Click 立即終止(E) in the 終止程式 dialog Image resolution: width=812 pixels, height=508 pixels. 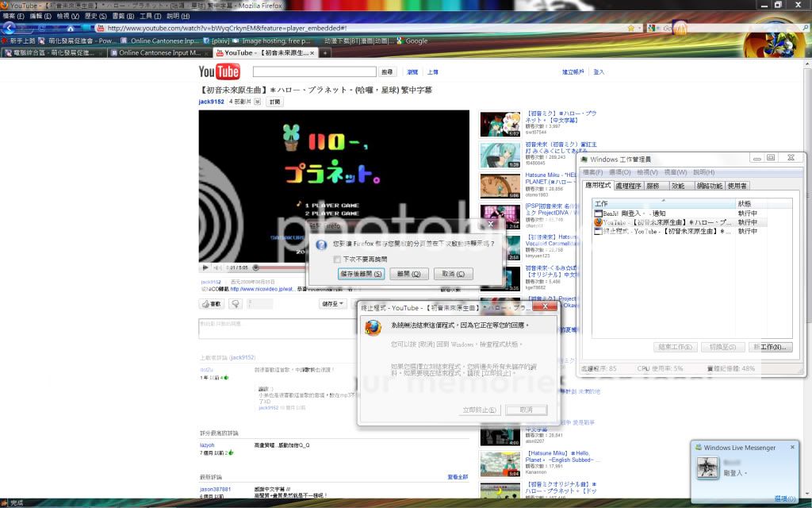tap(479, 410)
